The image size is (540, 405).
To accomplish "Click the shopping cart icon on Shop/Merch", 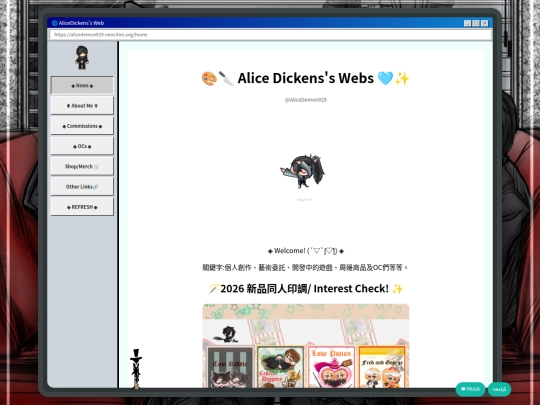I will coord(96,167).
